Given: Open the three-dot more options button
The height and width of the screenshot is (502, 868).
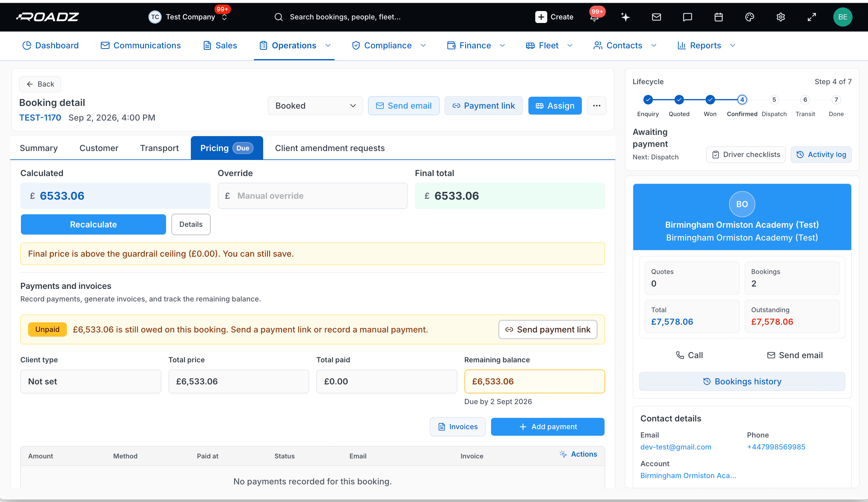Looking at the screenshot, I should 596,106.
